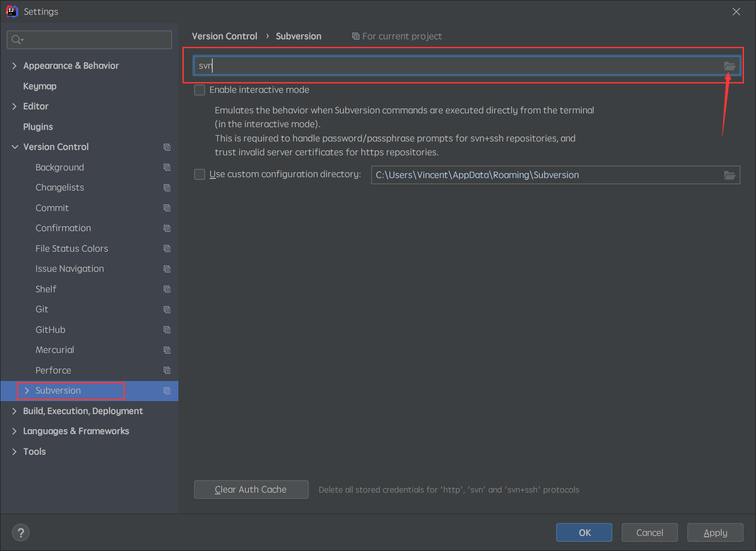The width and height of the screenshot is (756, 551).
Task: Click the project-level icon next to File Status Colors
Action: click(x=167, y=249)
